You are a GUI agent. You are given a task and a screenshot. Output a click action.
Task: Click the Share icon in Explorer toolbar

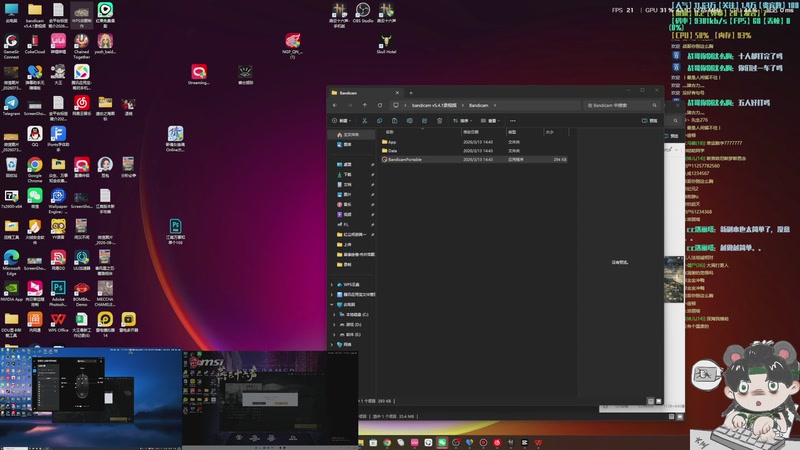pos(424,121)
